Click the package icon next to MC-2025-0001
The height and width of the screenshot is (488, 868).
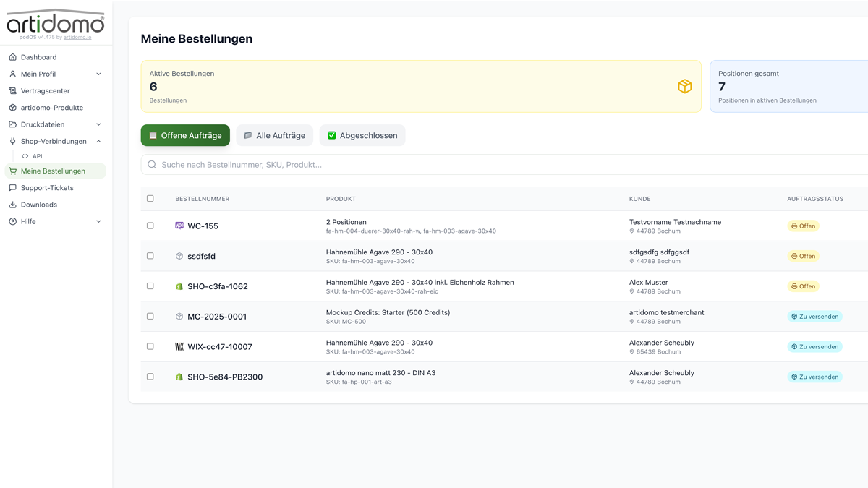pyautogui.click(x=179, y=317)
